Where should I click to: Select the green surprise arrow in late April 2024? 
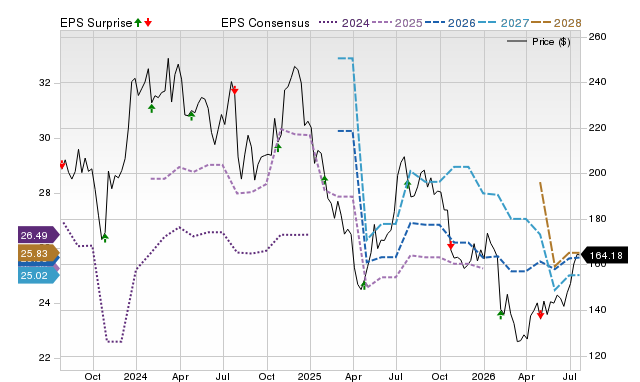click(191, 116)
